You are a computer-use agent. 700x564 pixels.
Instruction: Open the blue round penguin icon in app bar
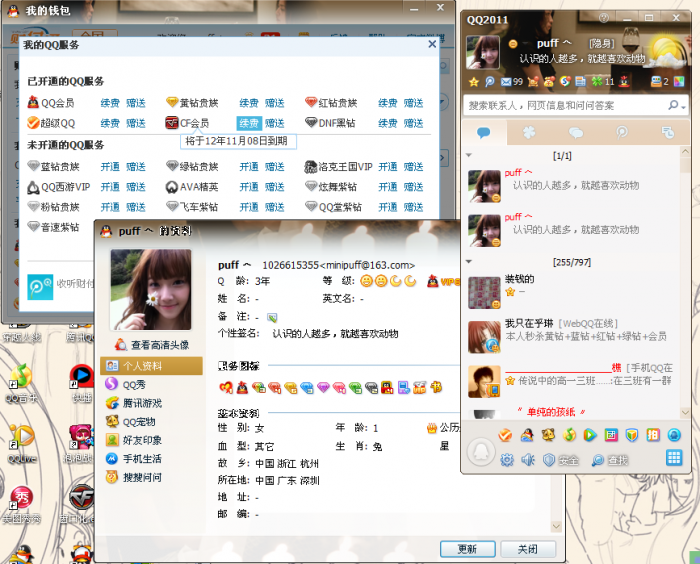(x=674, y=434)
